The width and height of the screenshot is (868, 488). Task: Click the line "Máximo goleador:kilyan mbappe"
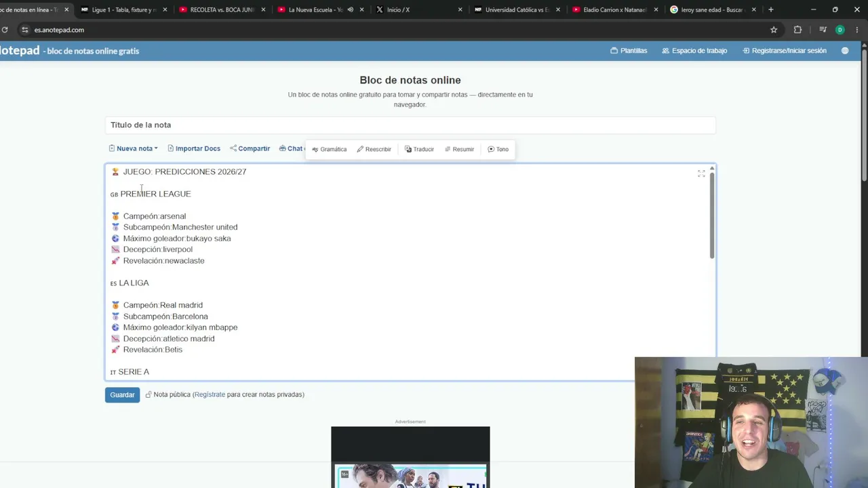174,327
